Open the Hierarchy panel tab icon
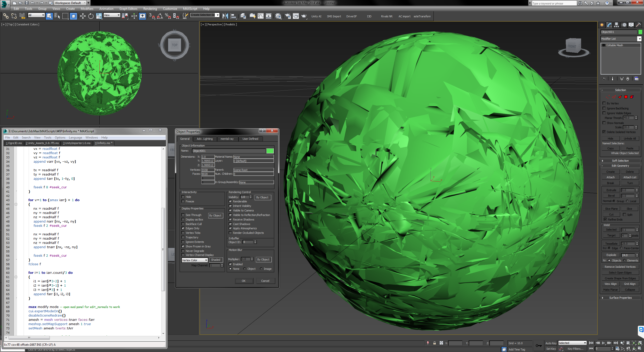Image resolution: width=644 pixels, height=352 pixels. [x=616, y=25]
